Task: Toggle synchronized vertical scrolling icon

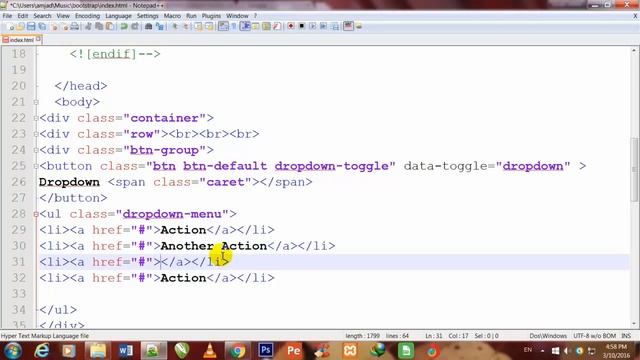Action: [198, 27]
